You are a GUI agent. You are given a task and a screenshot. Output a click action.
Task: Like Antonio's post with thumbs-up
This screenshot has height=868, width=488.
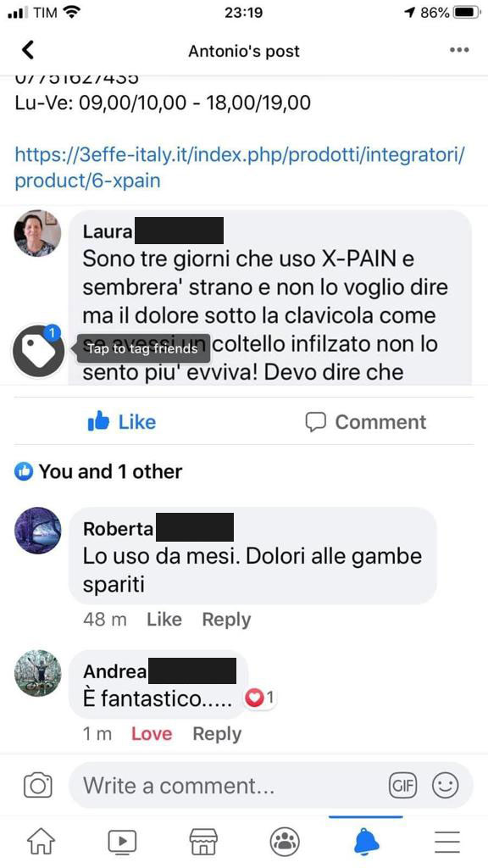tap(122, 422)
